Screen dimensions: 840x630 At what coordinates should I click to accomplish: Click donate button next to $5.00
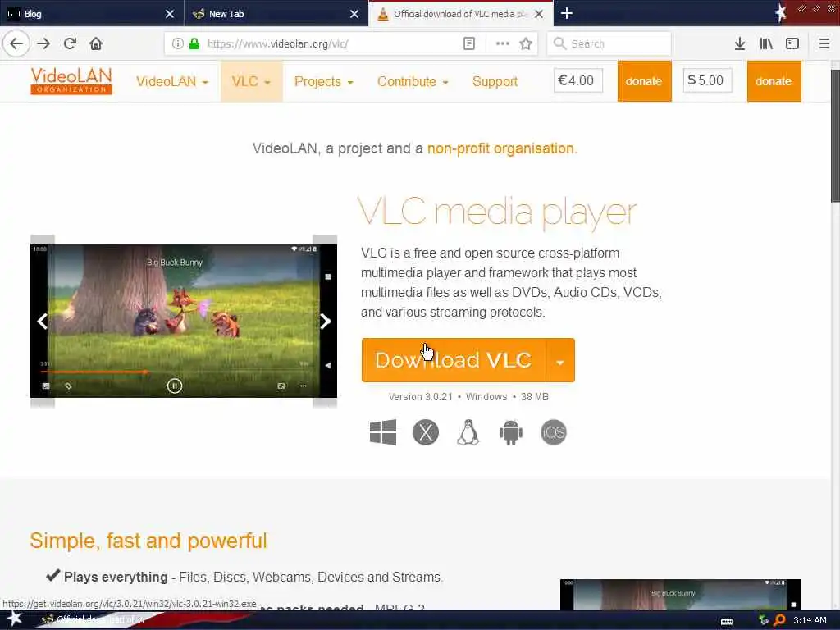pyautogui.click(x=774, y=81)
